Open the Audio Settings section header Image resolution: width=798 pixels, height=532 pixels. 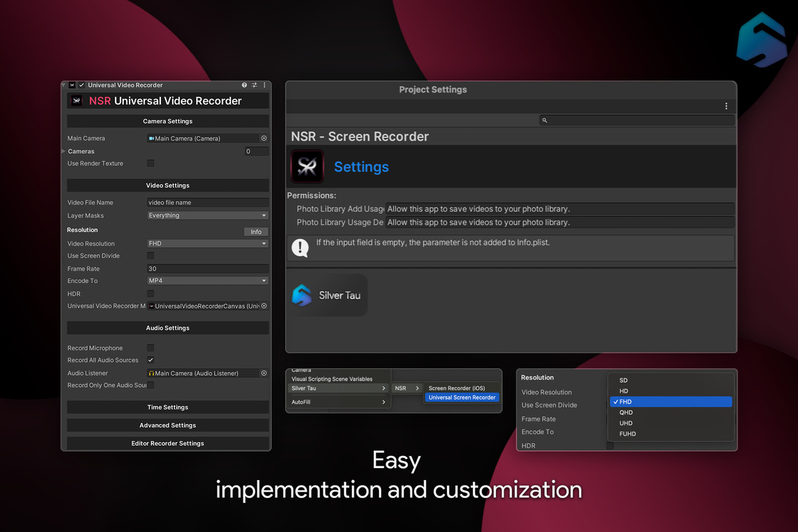point(168,328)
